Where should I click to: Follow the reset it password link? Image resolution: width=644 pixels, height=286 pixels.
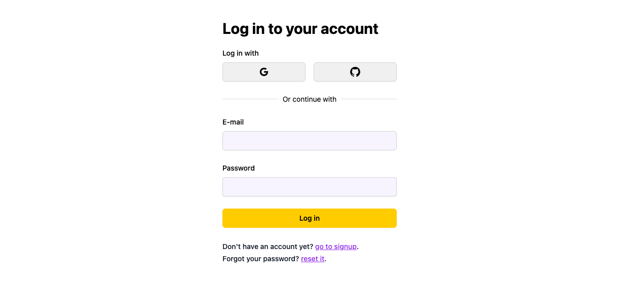click(x=312, y=259)
